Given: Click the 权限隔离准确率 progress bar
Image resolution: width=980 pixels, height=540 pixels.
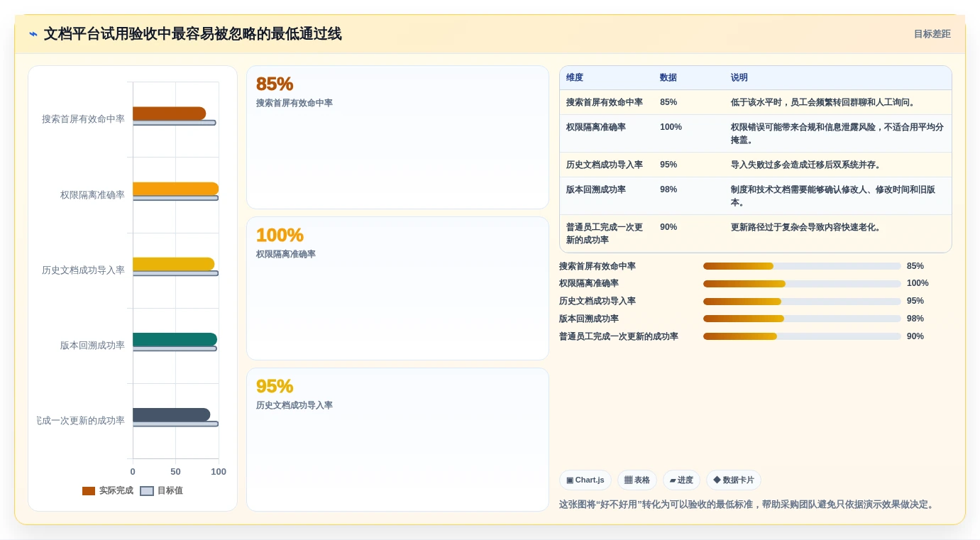Looking at the screenshot, I should point(802,284).
